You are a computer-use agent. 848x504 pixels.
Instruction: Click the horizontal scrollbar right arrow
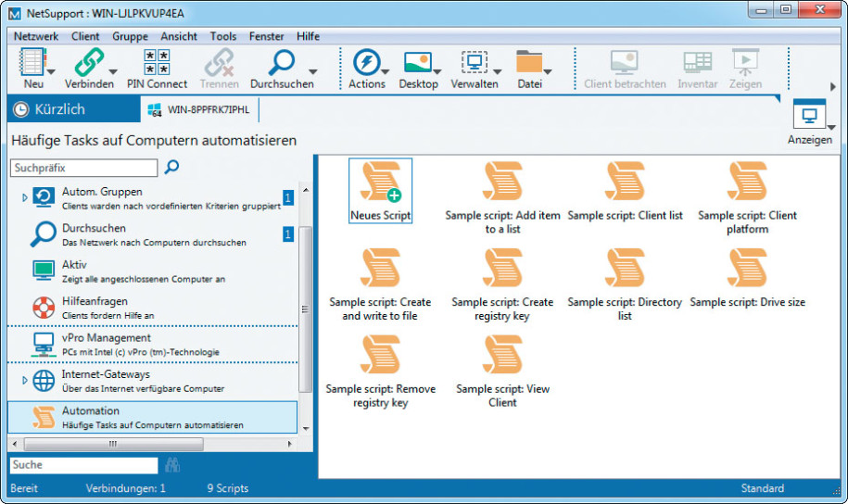(290, 444)
